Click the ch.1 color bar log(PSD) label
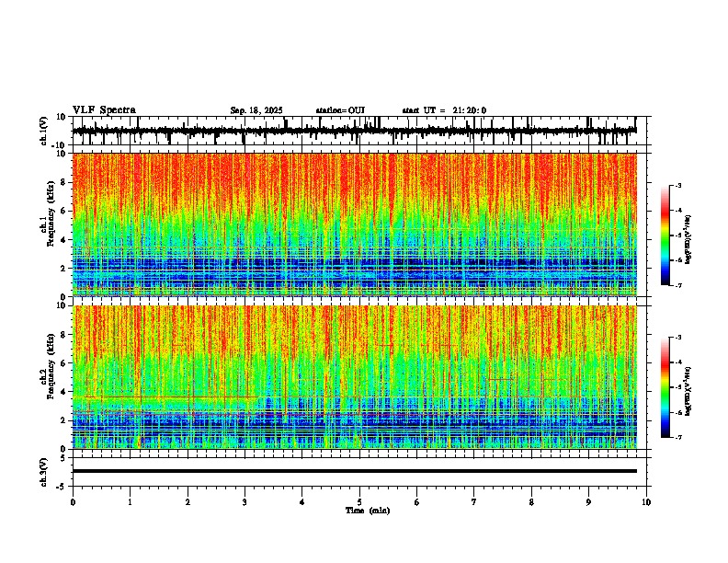728x563 pixels. [x=688, y=240]
